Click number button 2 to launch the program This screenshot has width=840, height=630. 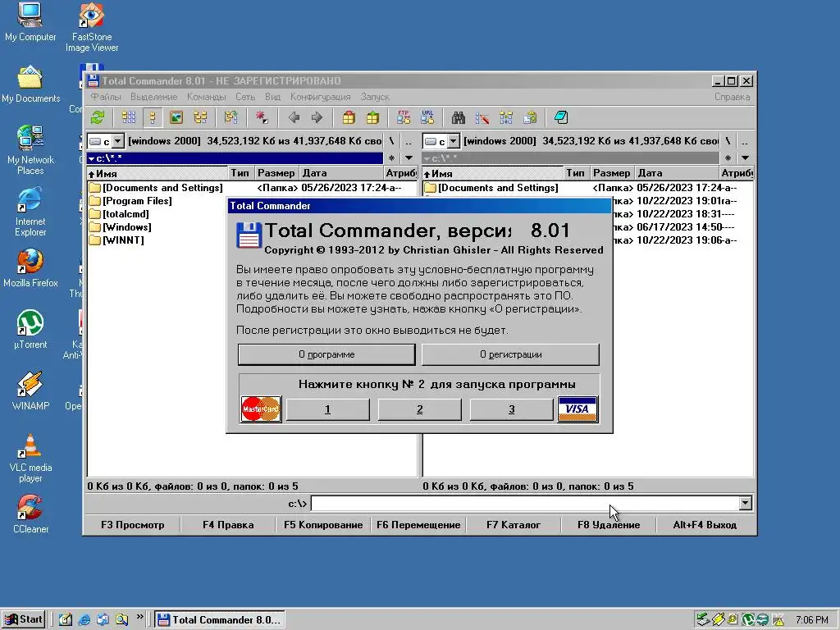(x=419, y=410)
